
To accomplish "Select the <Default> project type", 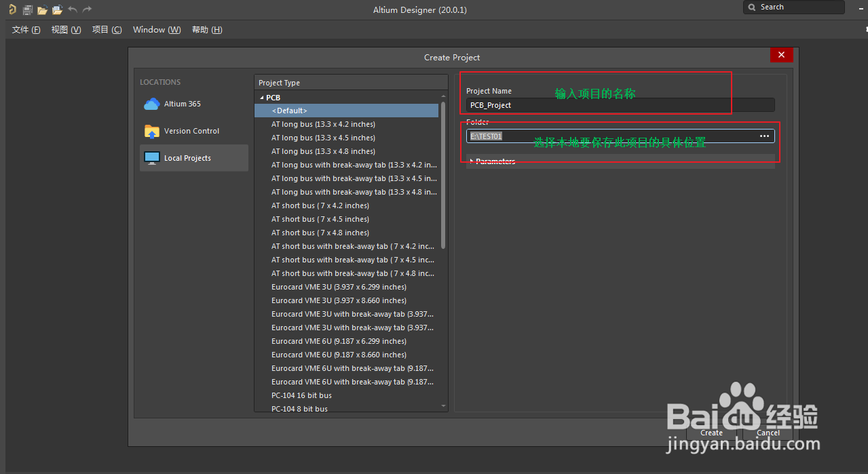I will click(346, 111).
